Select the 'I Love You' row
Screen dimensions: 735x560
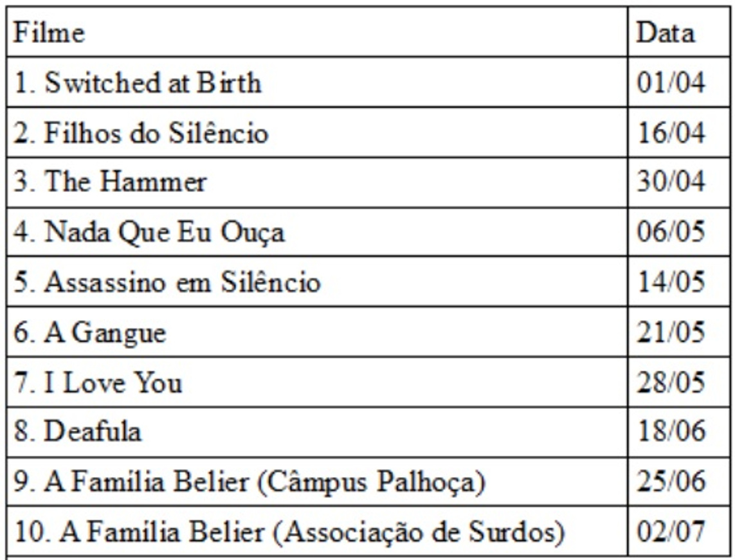[98, 383]
